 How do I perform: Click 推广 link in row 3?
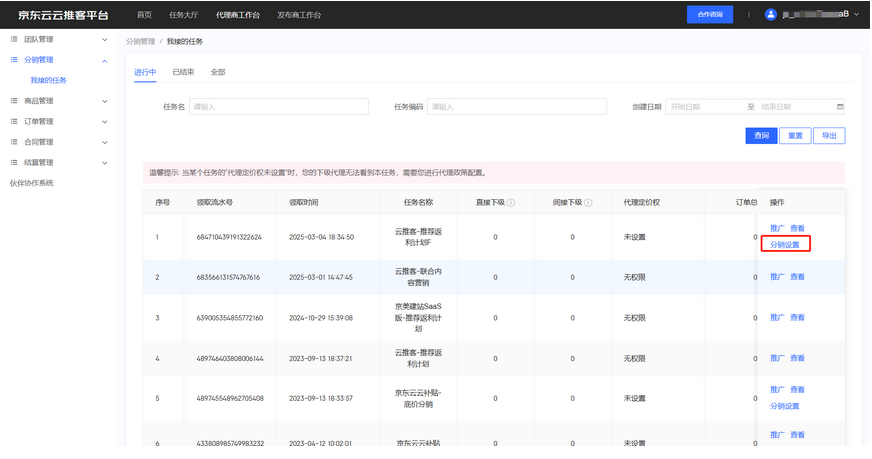click(777, 317)
